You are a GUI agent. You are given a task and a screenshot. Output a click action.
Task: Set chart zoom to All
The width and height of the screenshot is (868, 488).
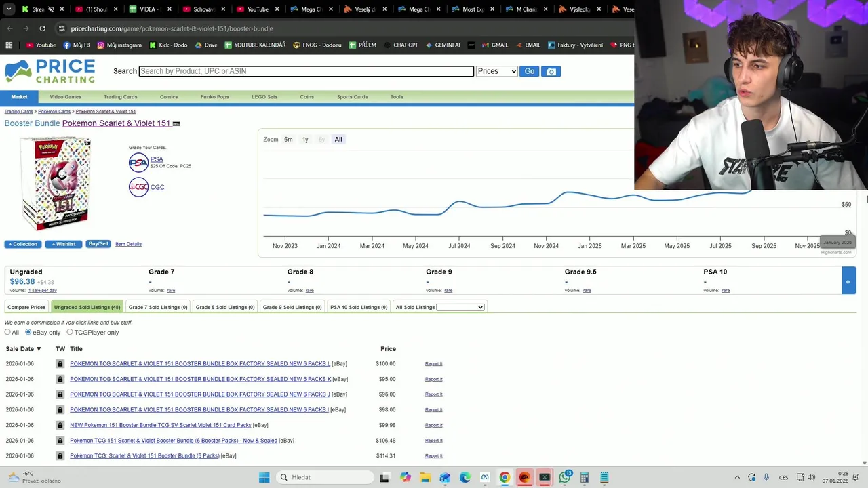(x=338, y=140)
